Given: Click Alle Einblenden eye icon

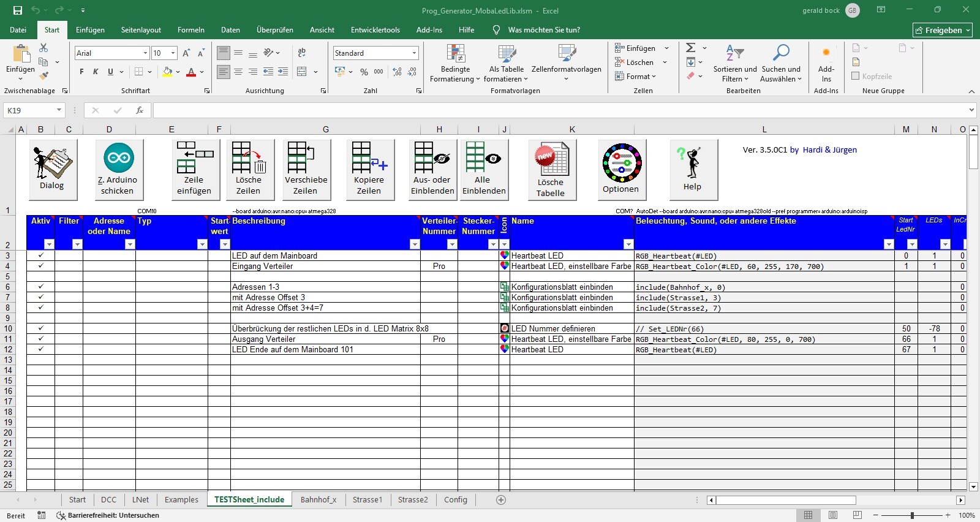Looking at the screenshot, I should pos(484,169).
